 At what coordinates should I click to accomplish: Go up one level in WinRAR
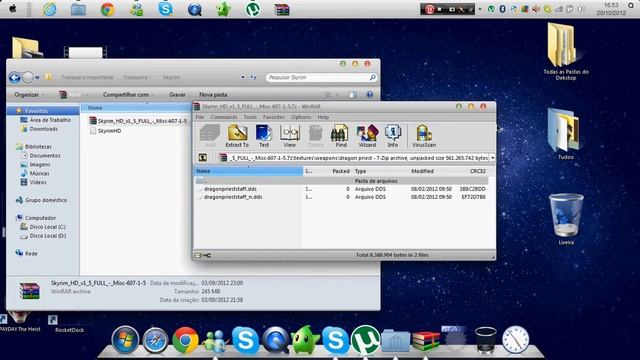click(202, 158)
